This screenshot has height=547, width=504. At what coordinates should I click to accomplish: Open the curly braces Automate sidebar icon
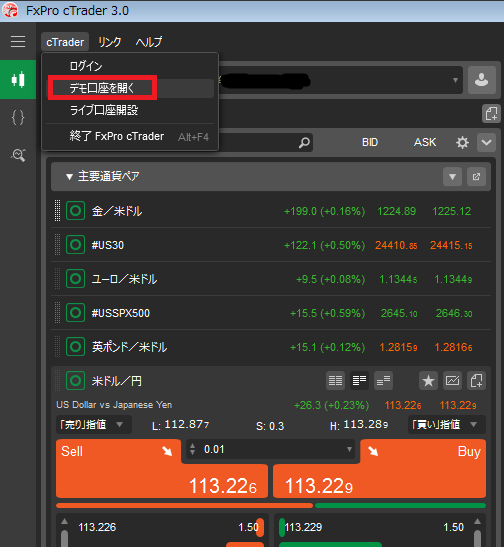18,118
